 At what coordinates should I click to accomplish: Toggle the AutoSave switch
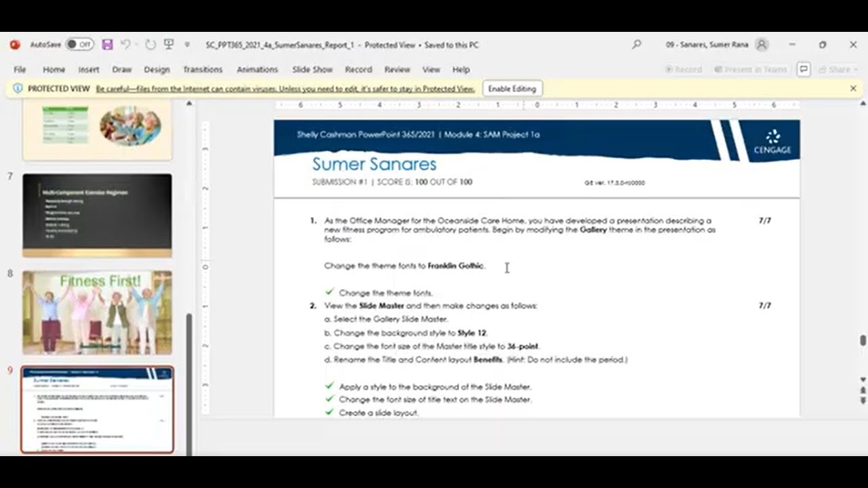[80, 45]
